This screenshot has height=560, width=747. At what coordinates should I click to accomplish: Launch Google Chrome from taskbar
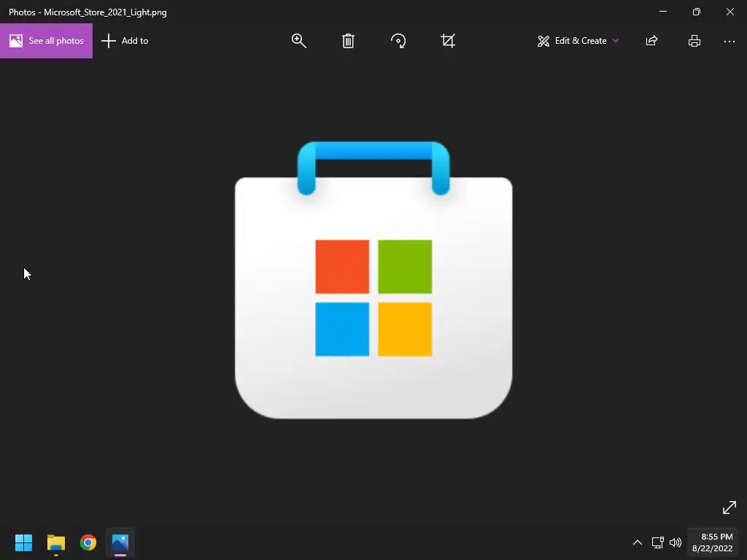(x=88, y=542)
